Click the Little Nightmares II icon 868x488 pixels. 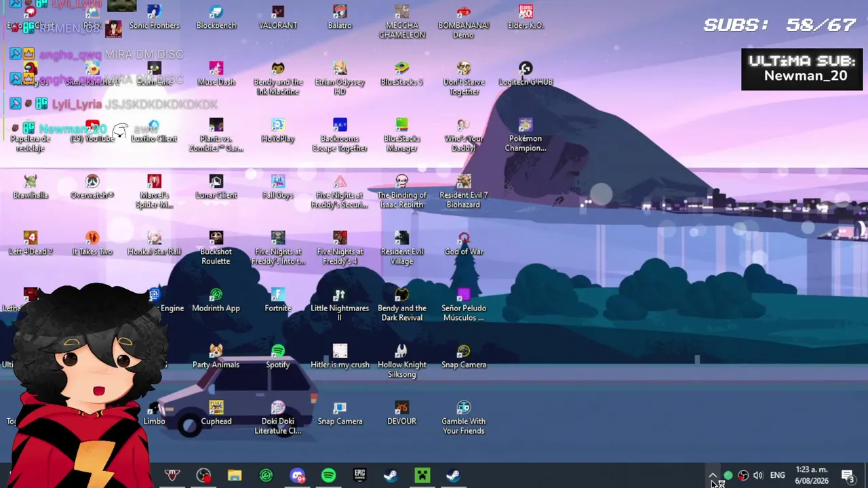pyautogui.click(x=340, y=304)
